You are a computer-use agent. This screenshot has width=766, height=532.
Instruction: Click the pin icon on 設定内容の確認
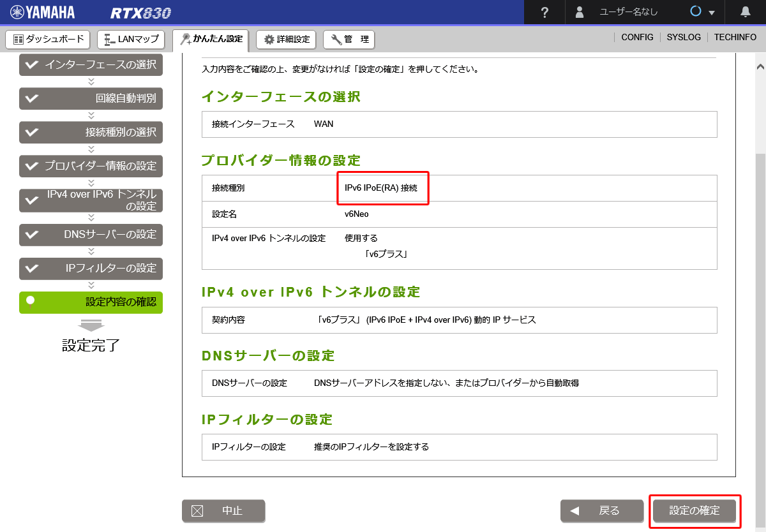[29, 301]
